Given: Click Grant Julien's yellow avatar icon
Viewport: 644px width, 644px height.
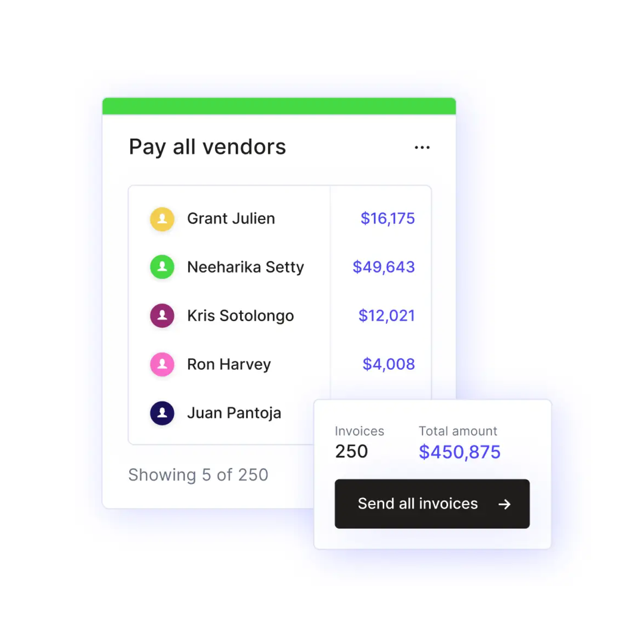Looking at the screenshot, I should tap(162, 219).
